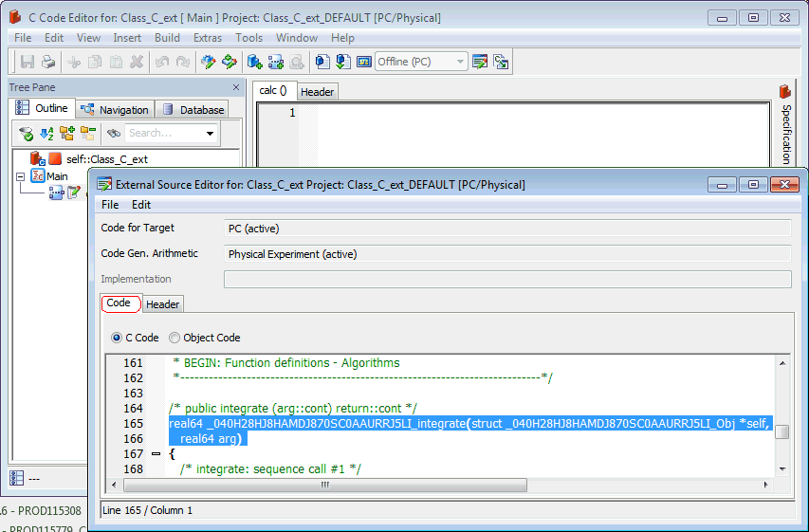Collapse the Main tree node

tap(20, 176)
